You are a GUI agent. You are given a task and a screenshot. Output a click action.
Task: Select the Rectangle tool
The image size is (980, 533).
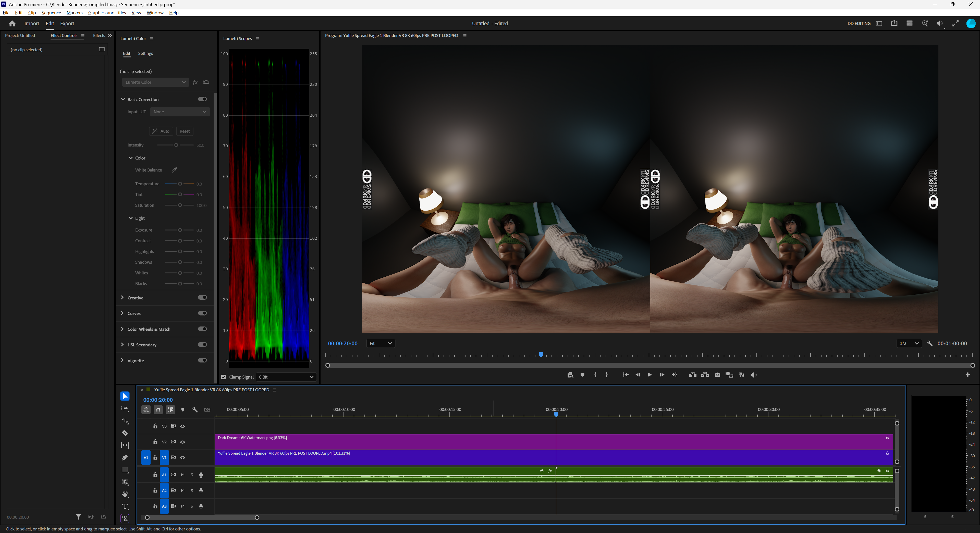125,470
